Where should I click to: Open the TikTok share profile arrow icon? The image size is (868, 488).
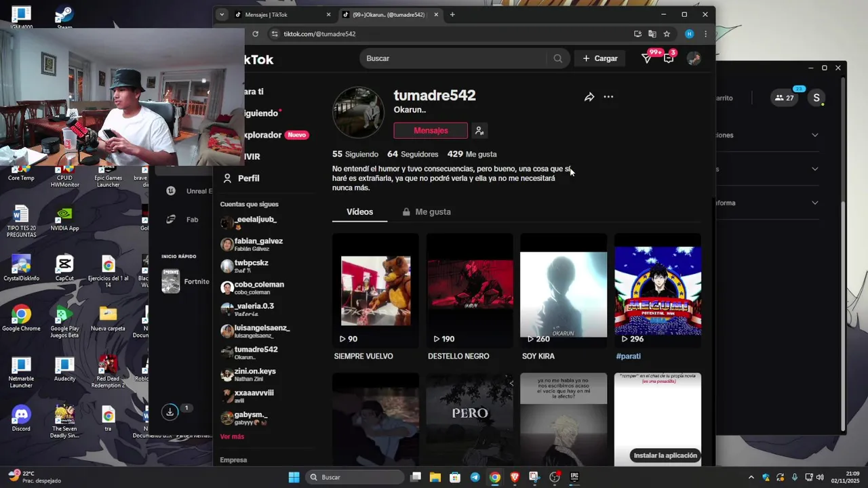click(589, 97)
